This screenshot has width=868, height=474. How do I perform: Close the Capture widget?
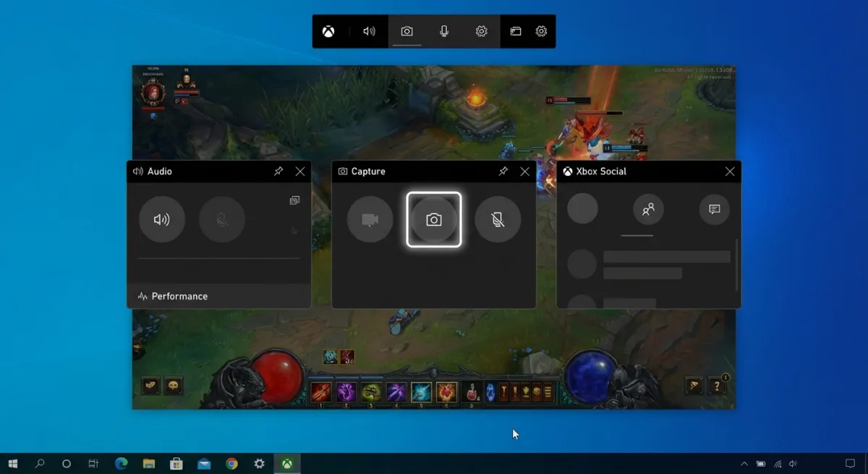pos(525,172)
